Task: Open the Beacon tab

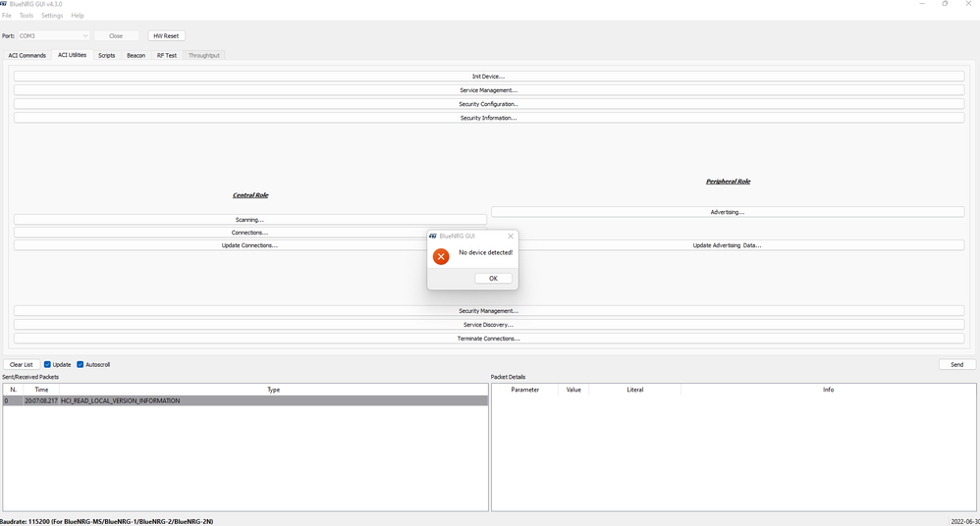Action: click(x=136, y=56)
